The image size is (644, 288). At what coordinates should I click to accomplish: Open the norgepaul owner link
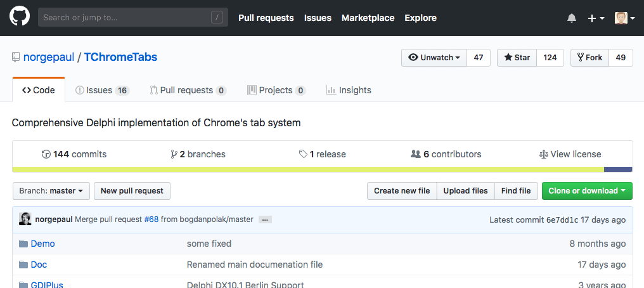coord(49,57)
